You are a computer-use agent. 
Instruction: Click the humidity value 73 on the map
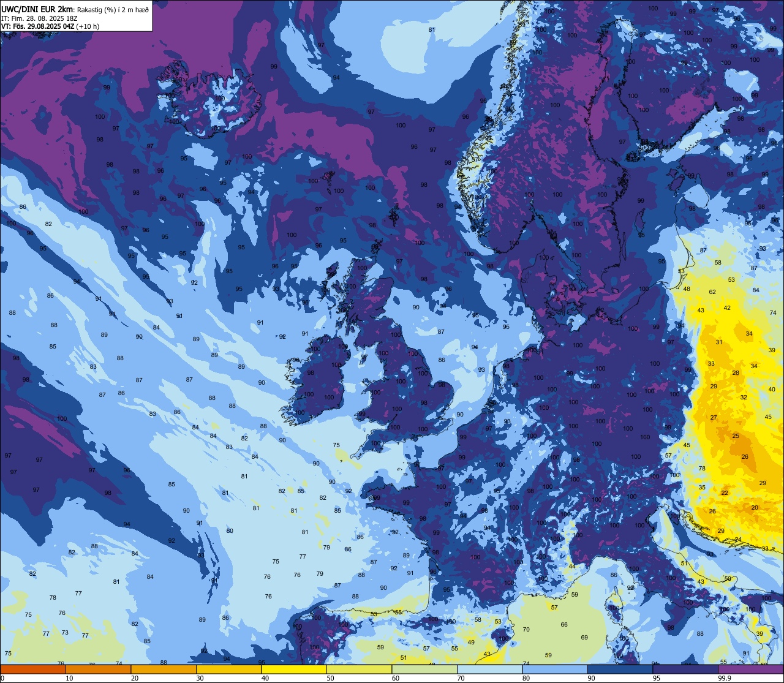(65, 632)
